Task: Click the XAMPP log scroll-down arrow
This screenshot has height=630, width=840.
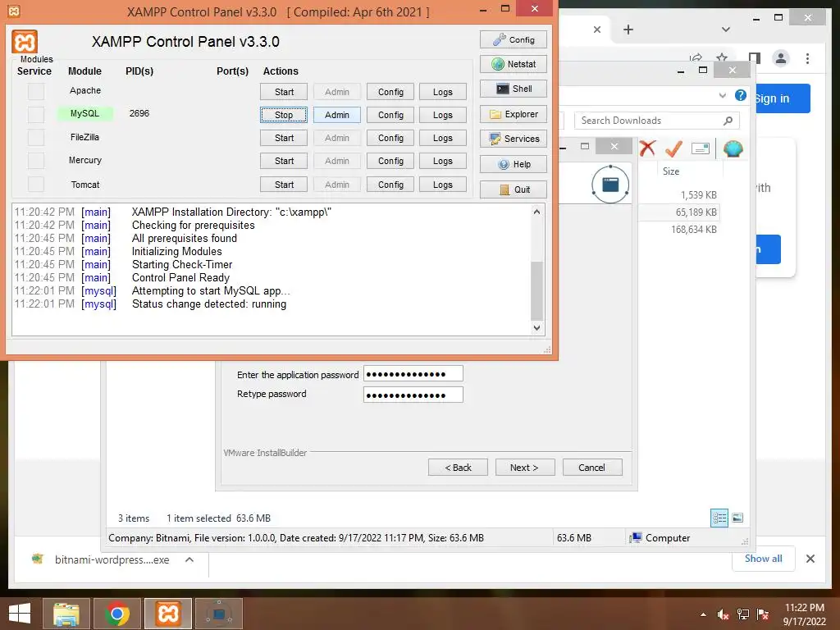Action: (x=536, y=328)
